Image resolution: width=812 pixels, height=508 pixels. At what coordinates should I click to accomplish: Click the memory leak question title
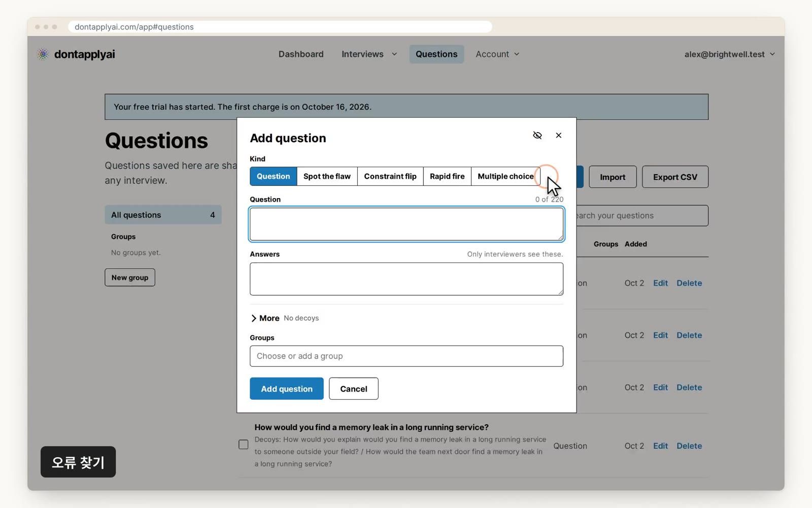pyautogui.click(x=371, y=427)
